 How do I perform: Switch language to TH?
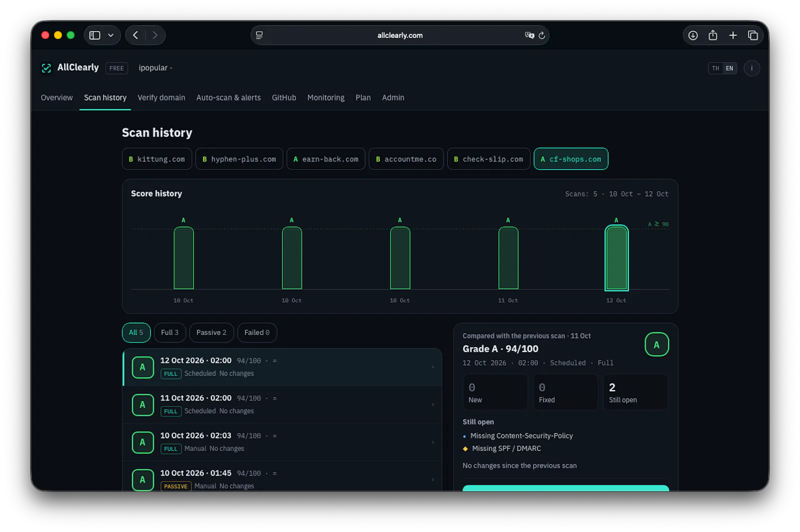715,68
